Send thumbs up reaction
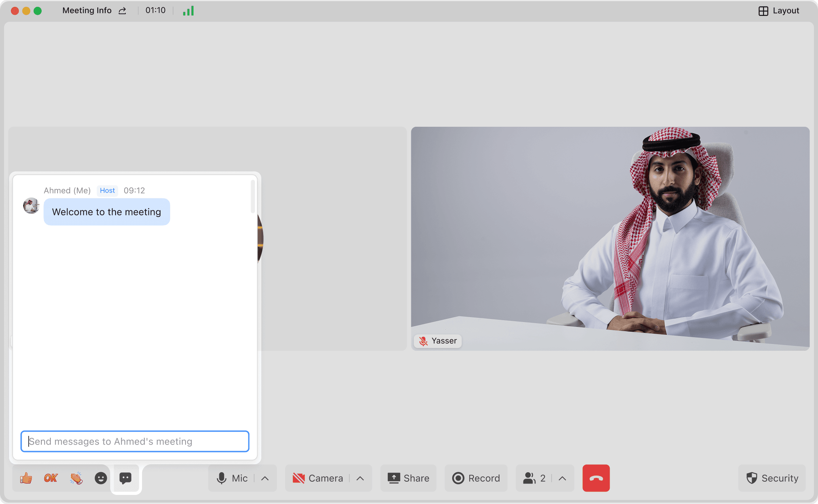The width and height of the screenshot is (818, 504). pos(26,478)
